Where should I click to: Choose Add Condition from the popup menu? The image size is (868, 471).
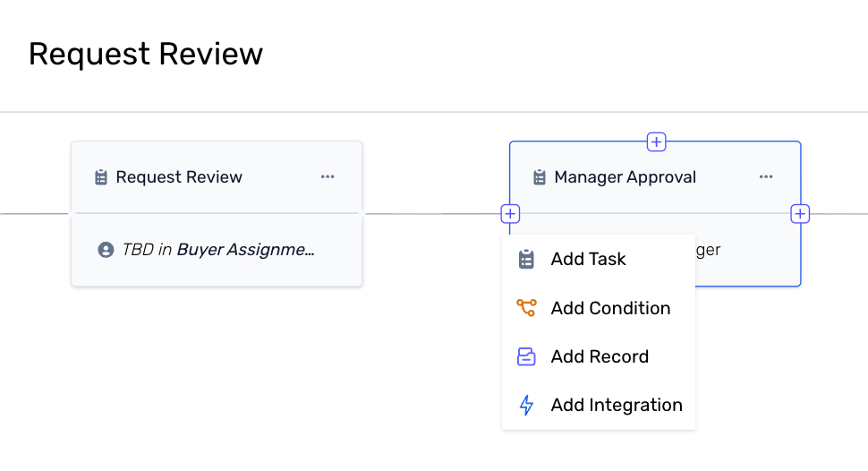[610, 308]
